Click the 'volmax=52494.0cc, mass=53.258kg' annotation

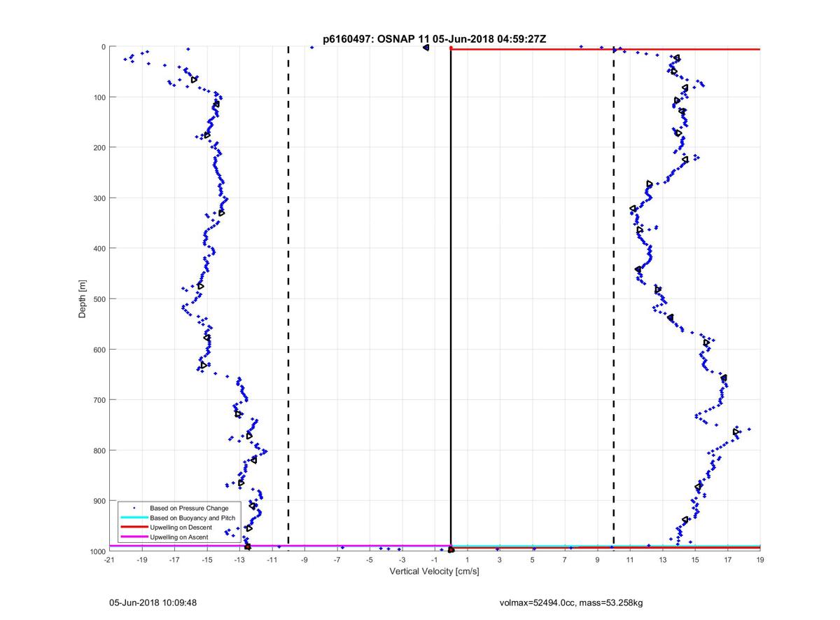pyautogui.click(x=571, y=602)
